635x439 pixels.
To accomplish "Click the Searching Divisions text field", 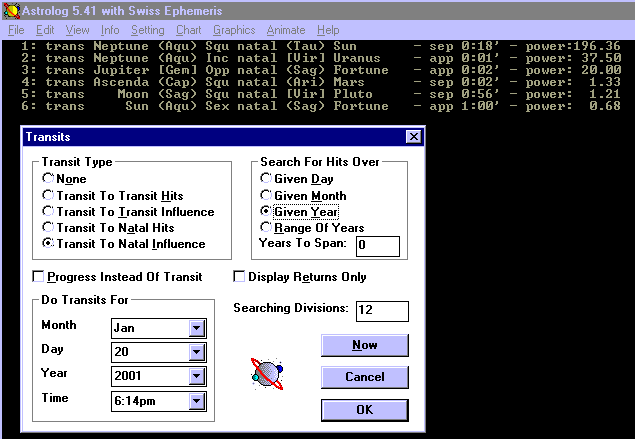I will (381, 311).
